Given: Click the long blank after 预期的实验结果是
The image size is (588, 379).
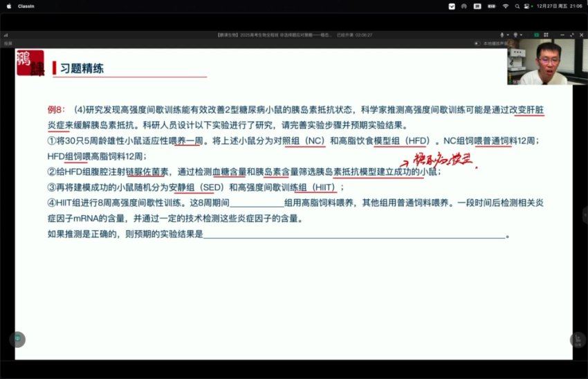Looking at the screenshot, I should (354, 234).
